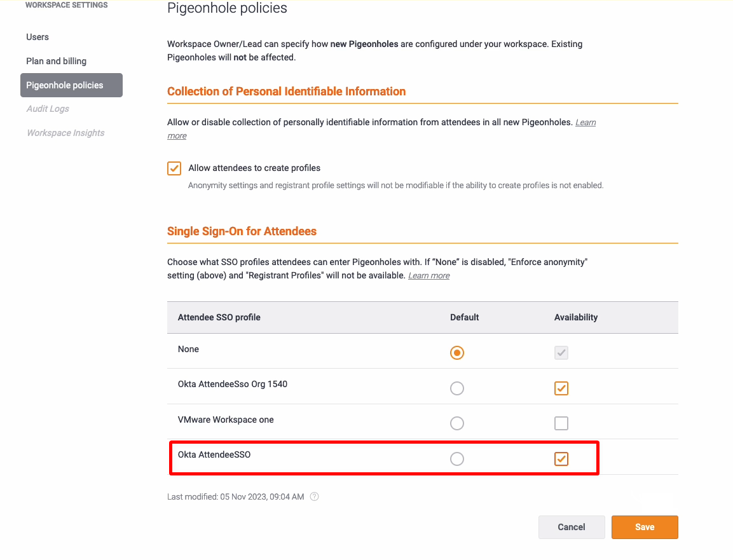Image resolution: width=733 pixels, height=560 pixels.
Task: Select Pigeonhole policies in sidebar
Action: 65,85
